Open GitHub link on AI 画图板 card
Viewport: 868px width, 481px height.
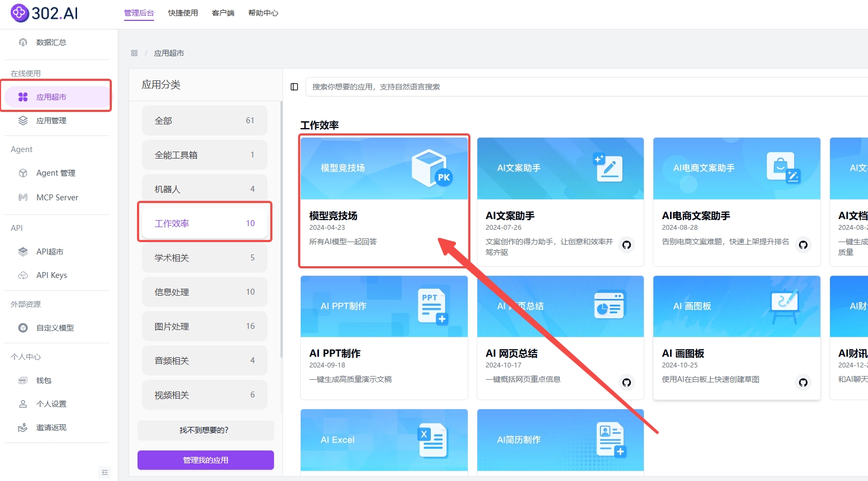pyautogui.click(x=803, y=382)
